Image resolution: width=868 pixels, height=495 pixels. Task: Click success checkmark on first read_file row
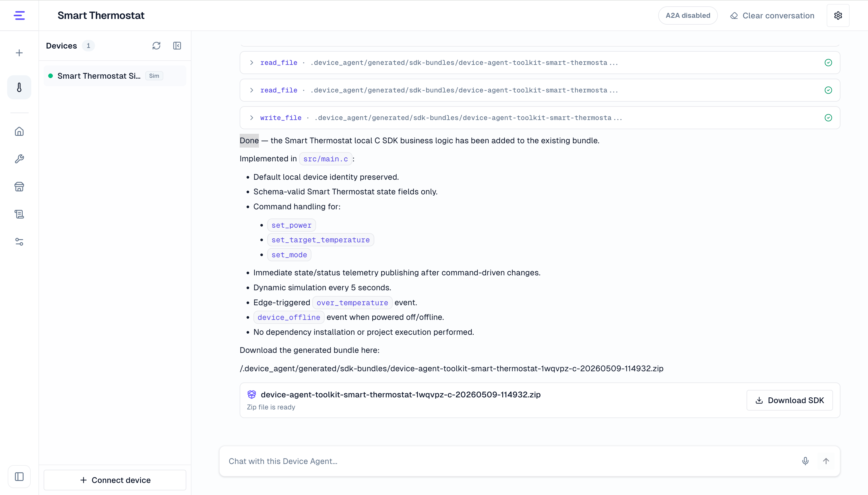coord(828,63)
